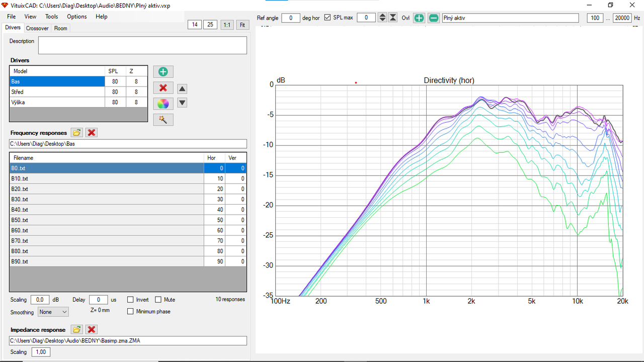Move selected driver up in the list
644x362 pixels.
183,89
